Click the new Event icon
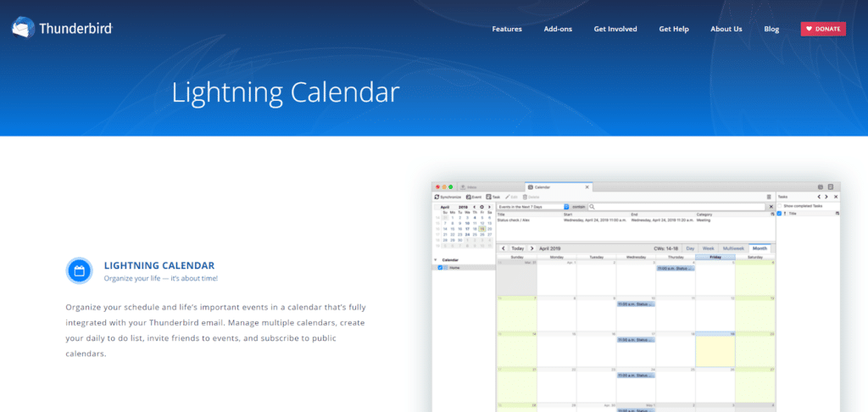The image size is (868, 412). (x=468, y=197)
